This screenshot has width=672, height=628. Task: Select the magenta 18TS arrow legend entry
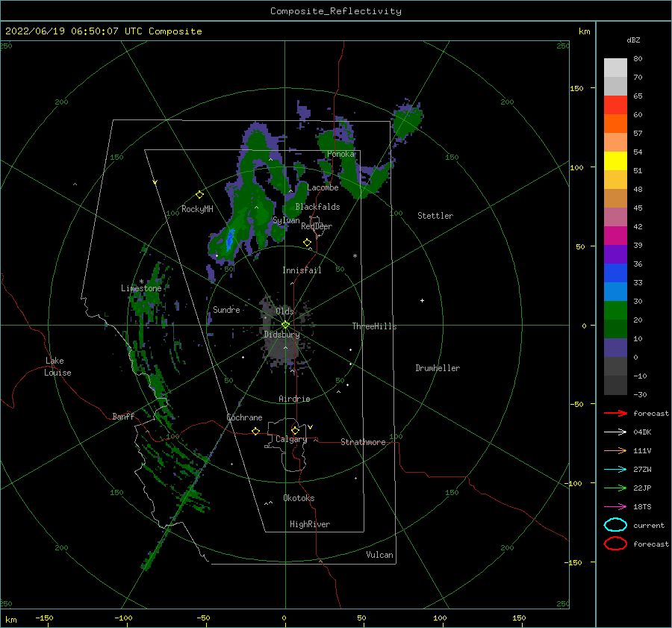click(615, 507)
